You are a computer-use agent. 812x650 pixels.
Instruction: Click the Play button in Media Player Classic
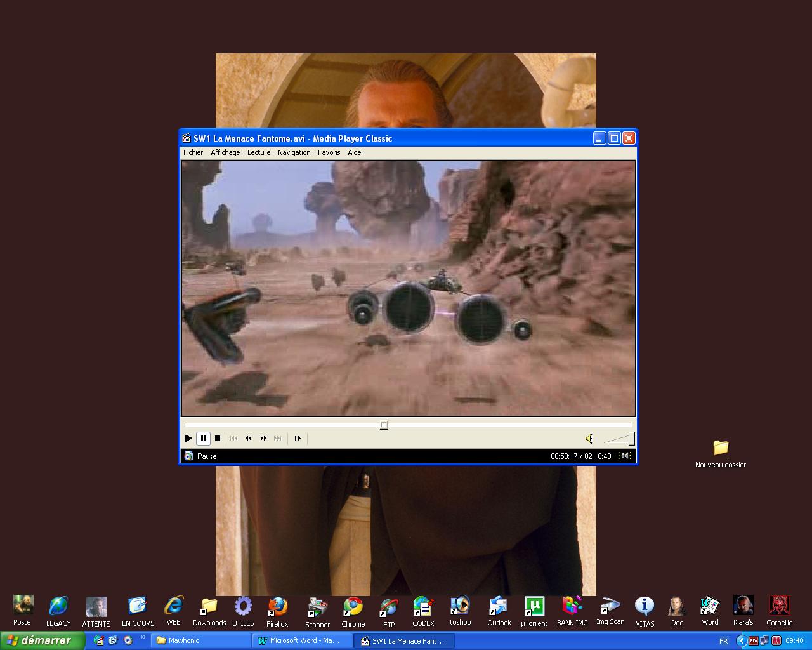[188, 438]
